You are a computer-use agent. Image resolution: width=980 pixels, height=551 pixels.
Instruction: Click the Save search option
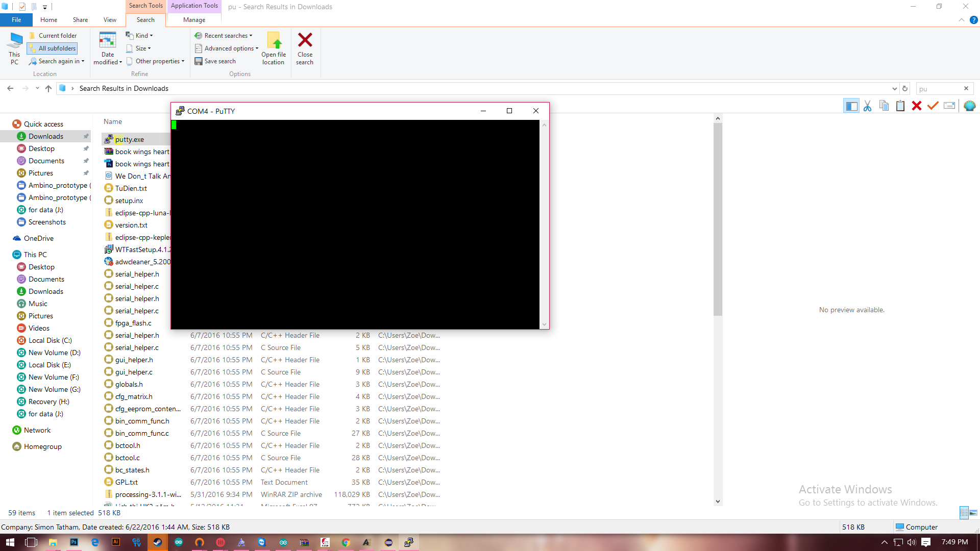215,61
